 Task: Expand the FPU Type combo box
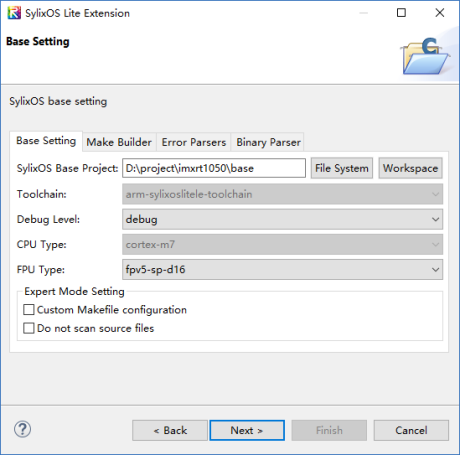pyautogui.click(x=282, y=269)
